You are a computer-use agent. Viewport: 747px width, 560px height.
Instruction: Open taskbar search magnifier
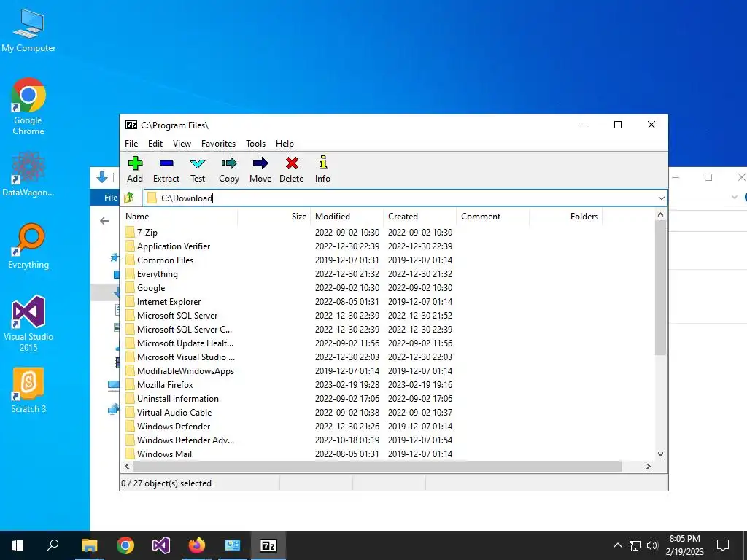coord(53,545)
